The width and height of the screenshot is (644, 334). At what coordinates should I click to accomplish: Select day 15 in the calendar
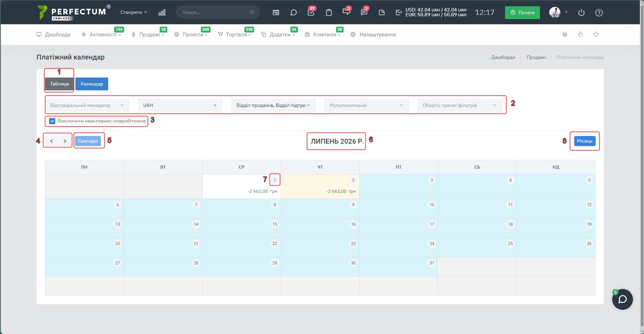[x=275, y=224]
